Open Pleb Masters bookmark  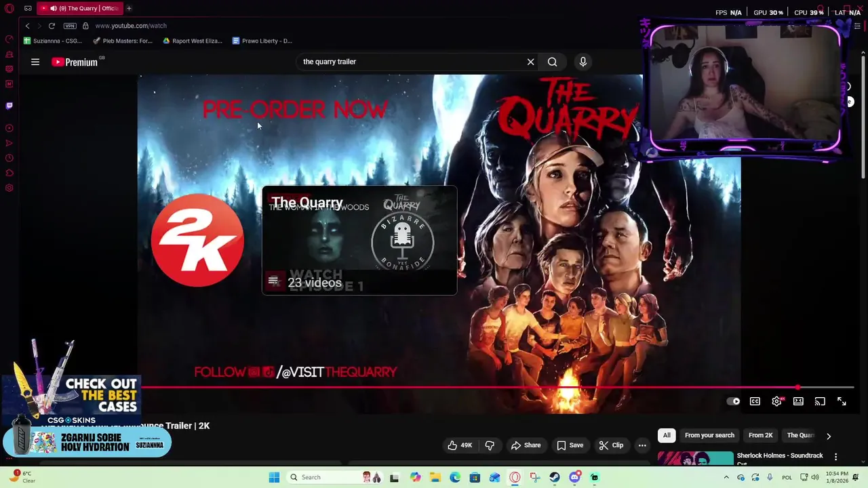[x=123, y=41]
